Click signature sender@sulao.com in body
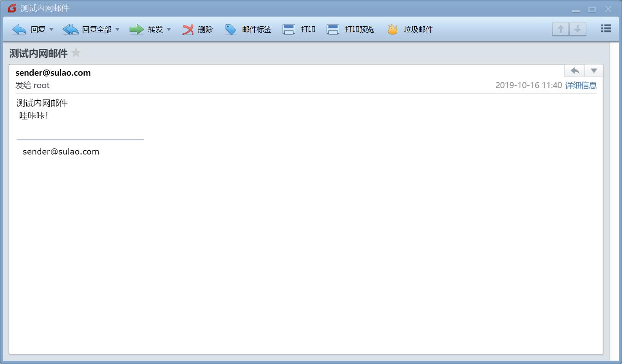622x364 pixels. pos(61,152)
